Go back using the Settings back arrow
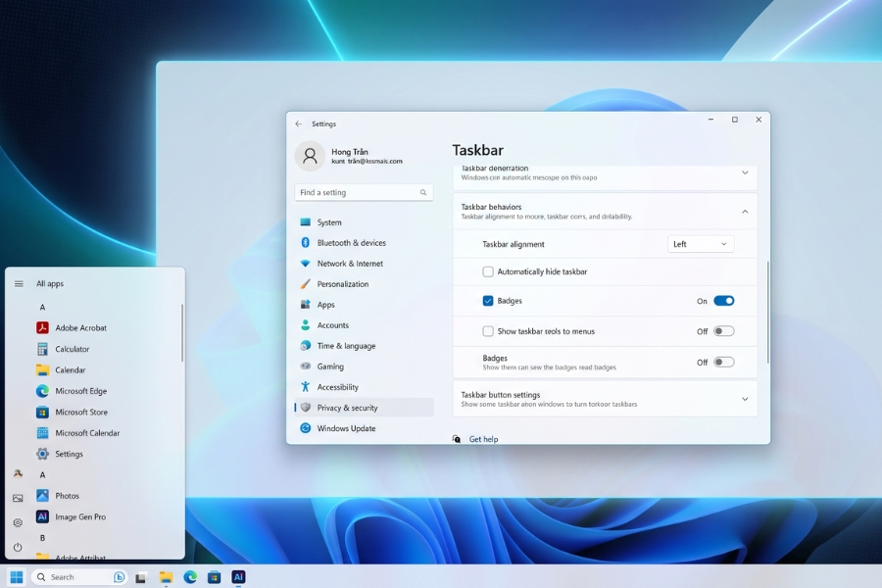This screenshot has width=882, height=588. pyautogui.click(x=299, y=123)
